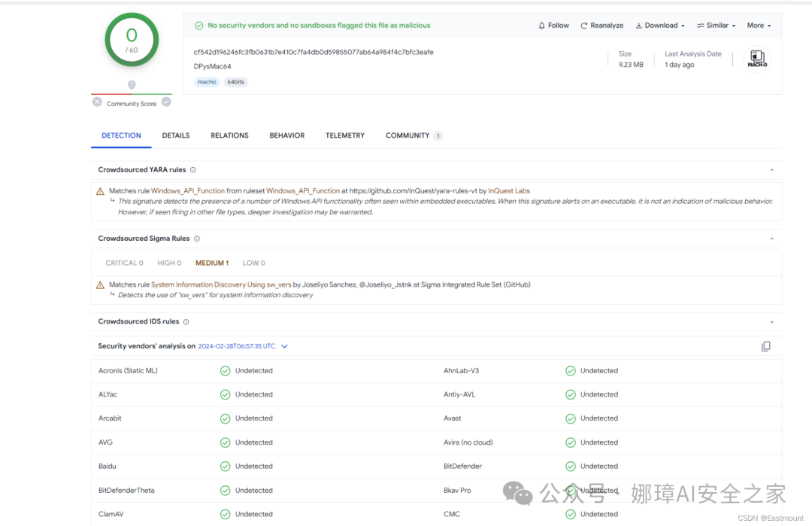812x526 pixels.
Task: Click the 2024-02-28T06:57:35 UTC date link
Action: [237, 346]
